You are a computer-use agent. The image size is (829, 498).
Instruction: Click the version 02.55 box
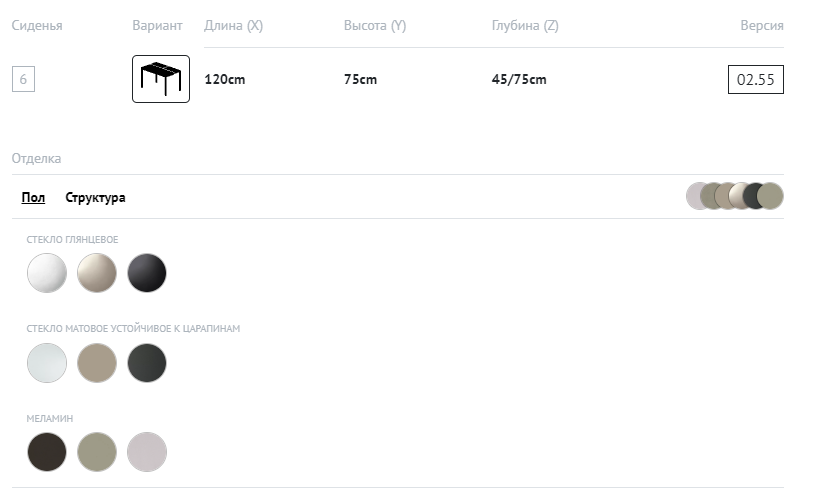pyautogui.click(x=755, y=80)
